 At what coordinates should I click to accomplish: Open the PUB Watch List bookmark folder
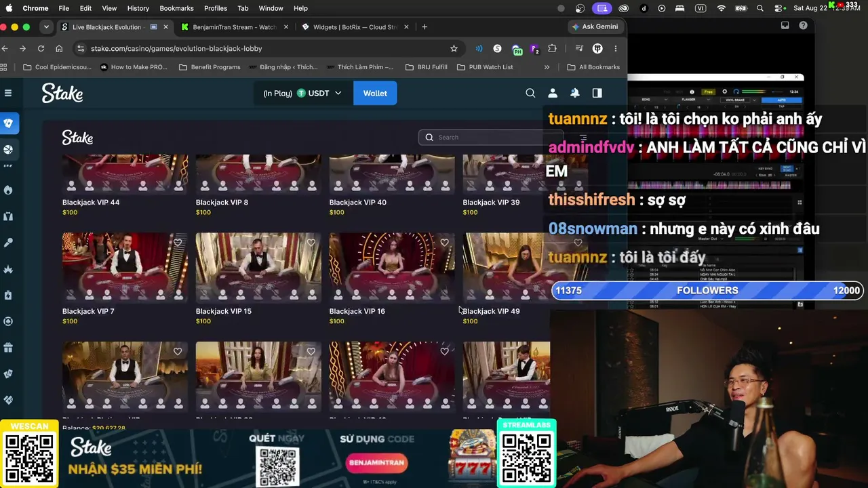pos(485,67)
